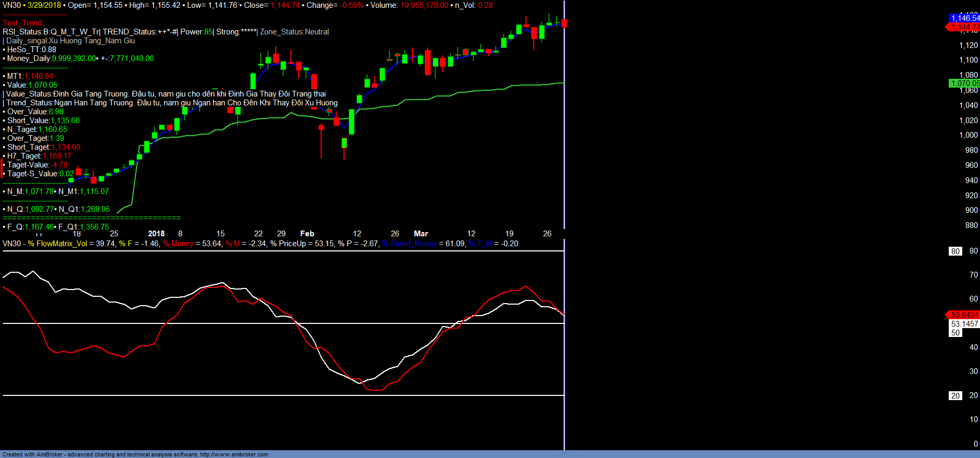Click the red "% Money" legend label
Viewport: 980px width, 458px height.
[178, 244]
